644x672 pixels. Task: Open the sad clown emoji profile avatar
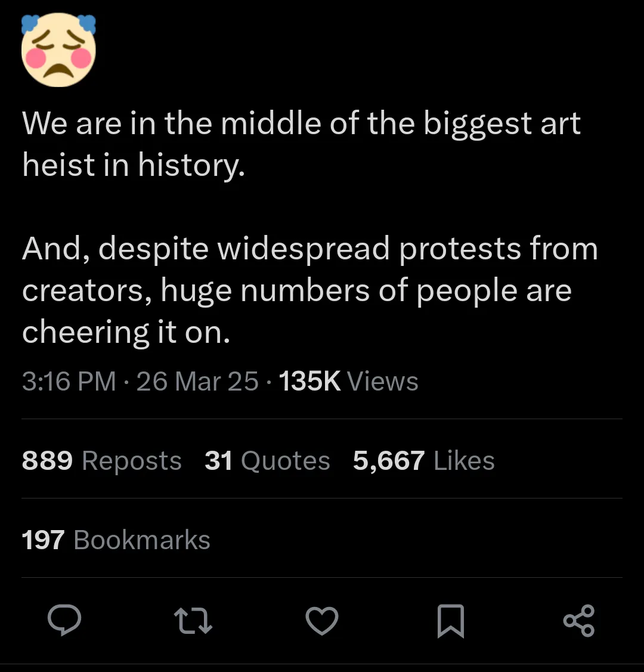click(58, 50)
